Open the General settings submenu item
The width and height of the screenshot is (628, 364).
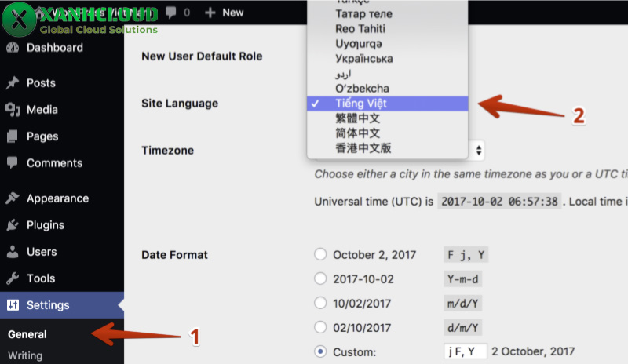[x=27, y=334]
